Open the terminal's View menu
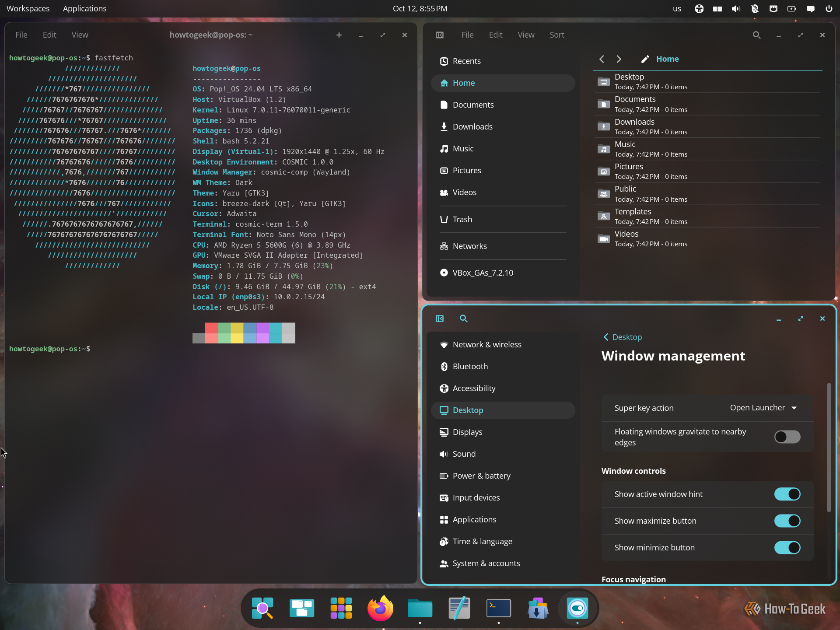Image resolution: width=840 pixels, height=630 pixels. click(x=80, y=35)
